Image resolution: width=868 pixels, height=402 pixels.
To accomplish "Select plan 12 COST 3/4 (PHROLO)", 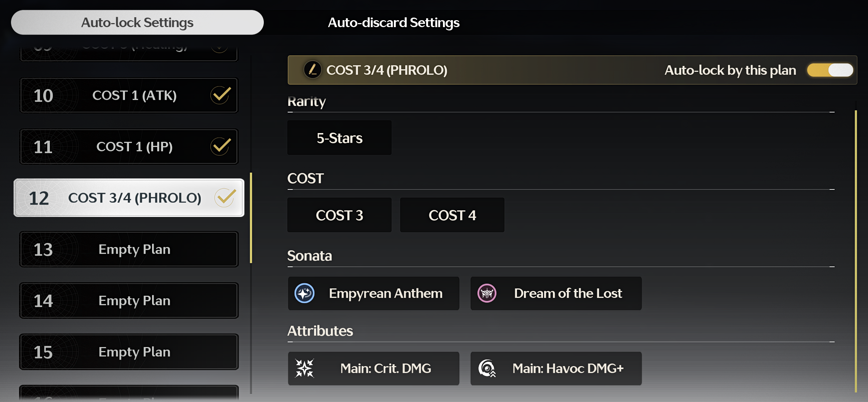I will click(129, 198).
